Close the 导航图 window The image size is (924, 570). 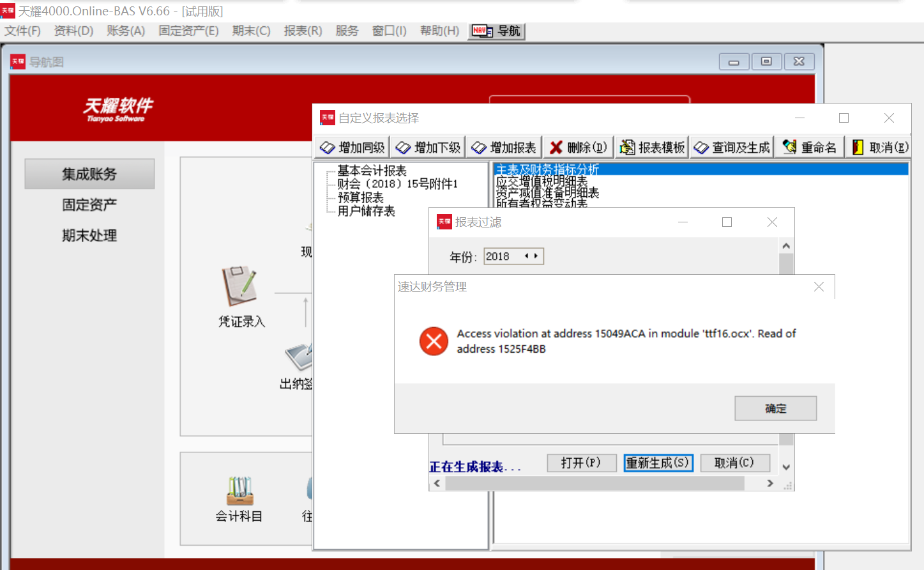tap(799, 62)
